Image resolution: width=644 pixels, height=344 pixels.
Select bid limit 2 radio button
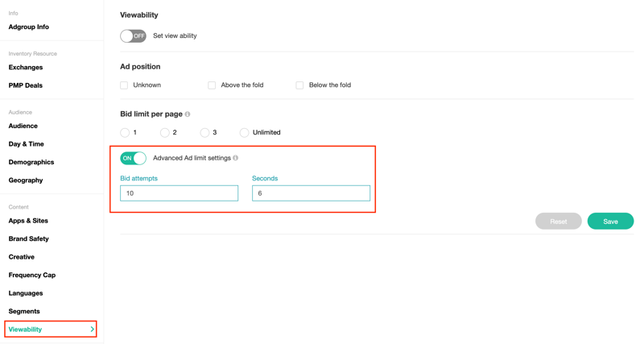pyautogui.click(x=164, y=133)
